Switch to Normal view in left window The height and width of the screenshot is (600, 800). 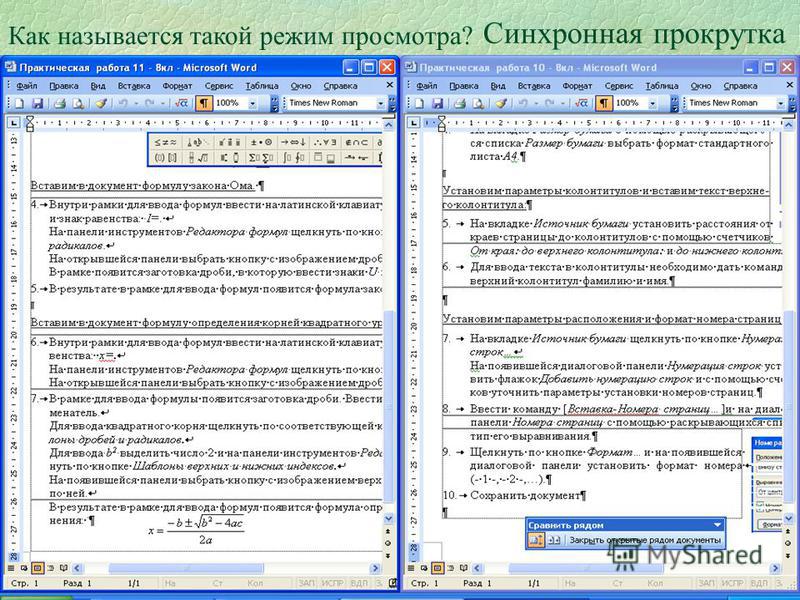[11, 568]
